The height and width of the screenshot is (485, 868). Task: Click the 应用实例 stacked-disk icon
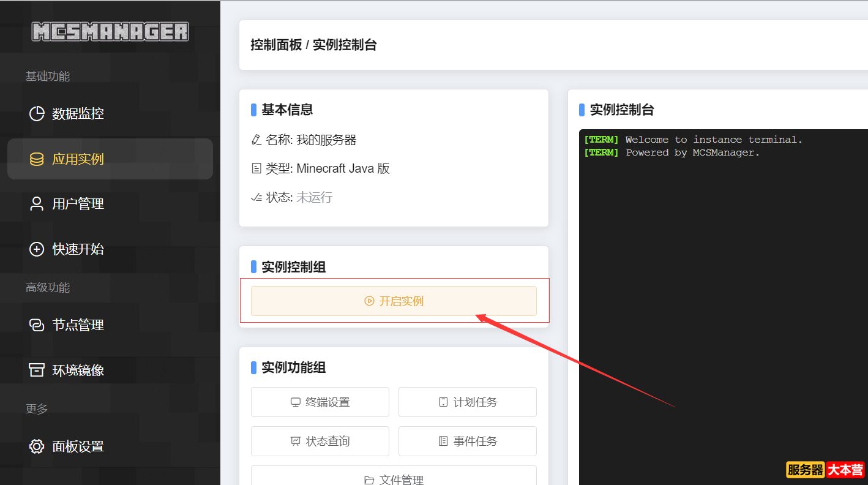(37, 158)
